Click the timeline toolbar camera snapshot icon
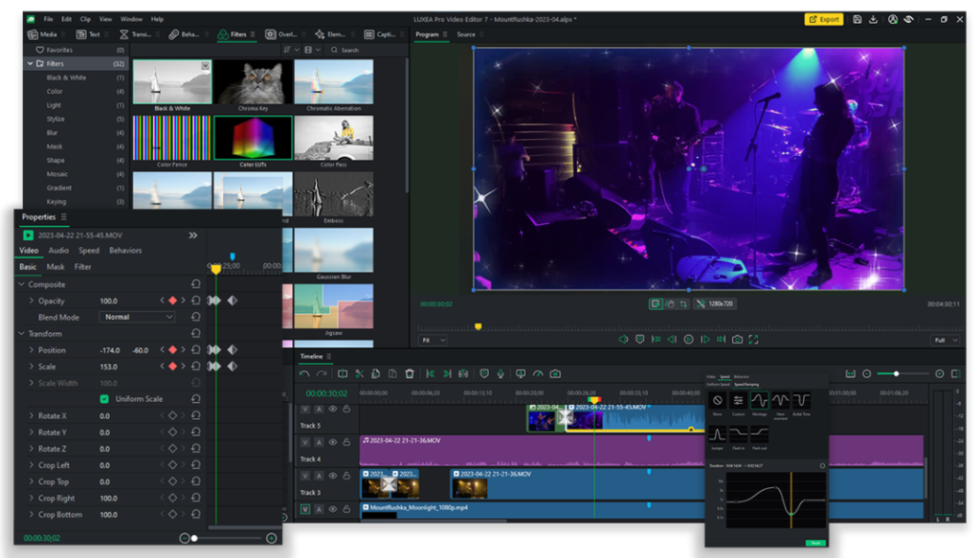The image size is (980, 558). [555, 373]
